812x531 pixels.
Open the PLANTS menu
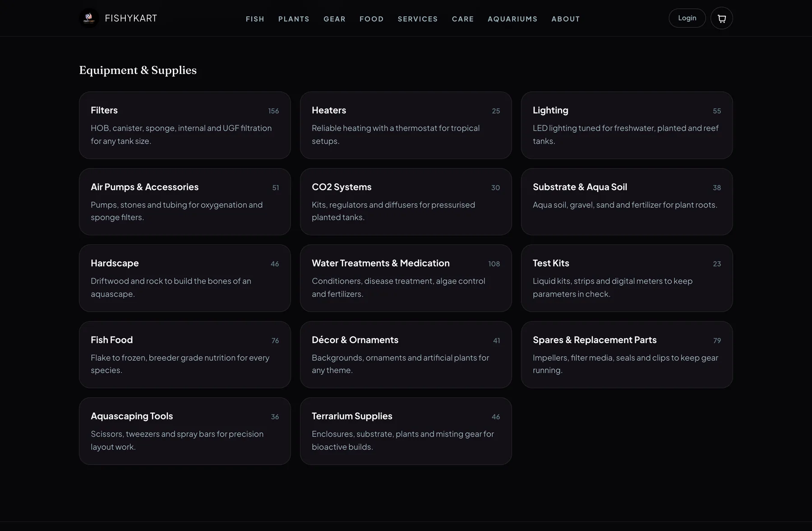coord(294,19)
